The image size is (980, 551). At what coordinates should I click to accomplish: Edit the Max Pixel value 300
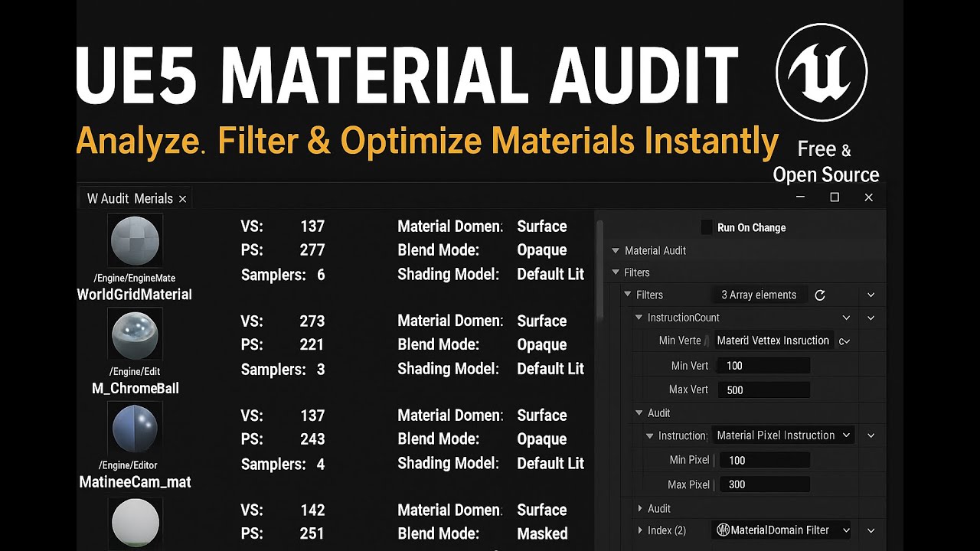[x=765, y=484]
